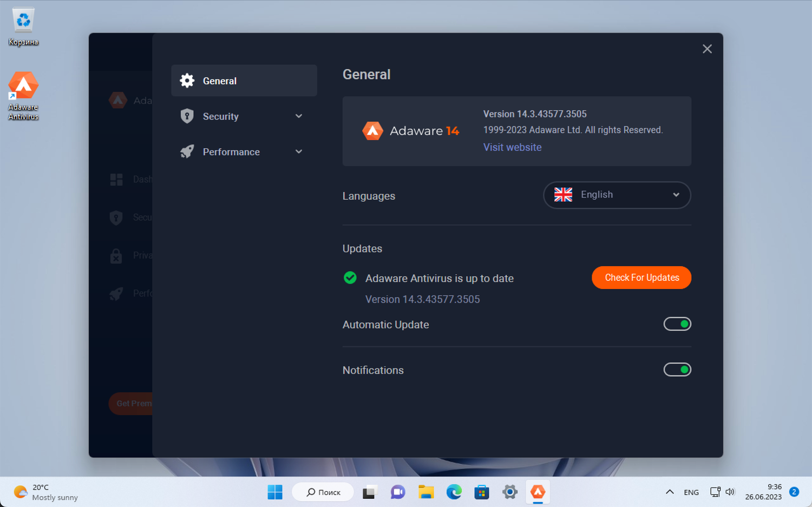
Task: Close the settings dialog with X
Action: (x=707, y=49)
